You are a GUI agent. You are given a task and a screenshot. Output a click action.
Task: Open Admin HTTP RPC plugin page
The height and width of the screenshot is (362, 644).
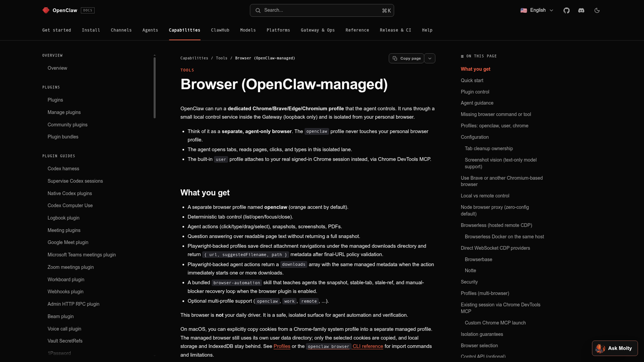(x=73, y=304)
